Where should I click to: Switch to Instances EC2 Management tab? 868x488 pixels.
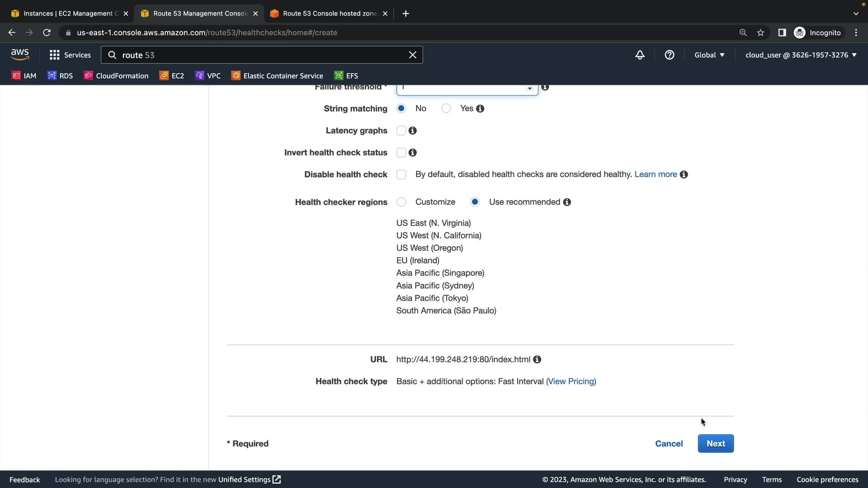coord(68,14)
